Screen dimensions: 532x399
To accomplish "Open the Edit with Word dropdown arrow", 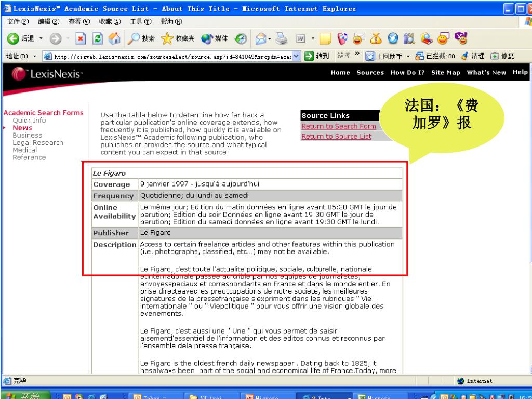I will coord(312,38).
